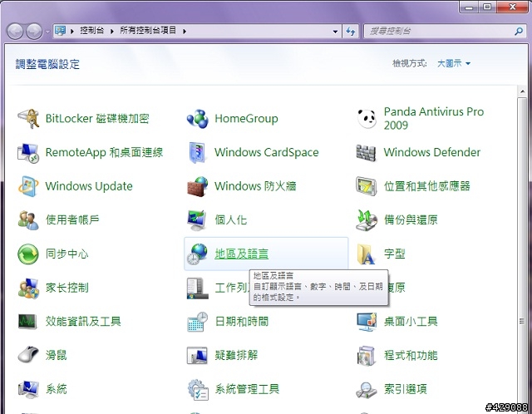Open the 地區及語言 globe clock icon

tap(198, 254)
